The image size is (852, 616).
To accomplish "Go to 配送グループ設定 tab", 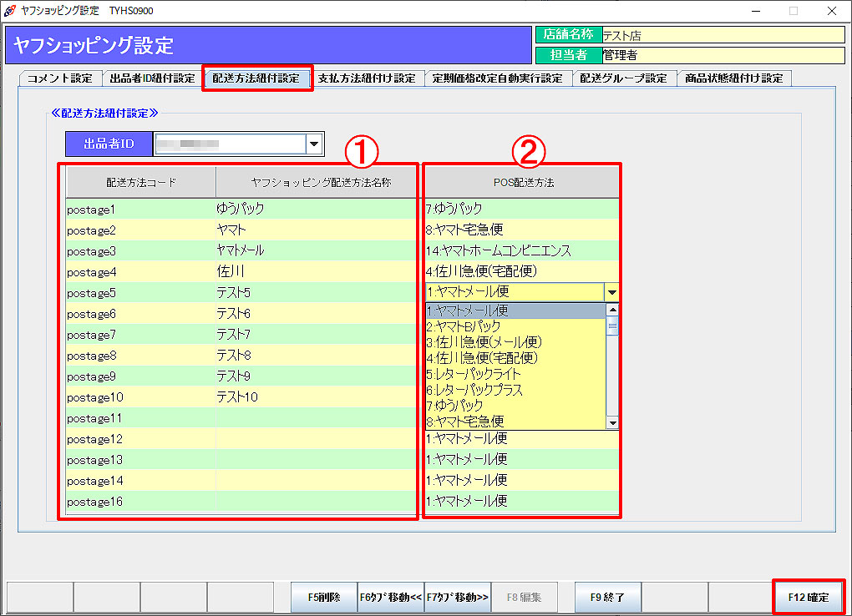I will tap(623, 78).
